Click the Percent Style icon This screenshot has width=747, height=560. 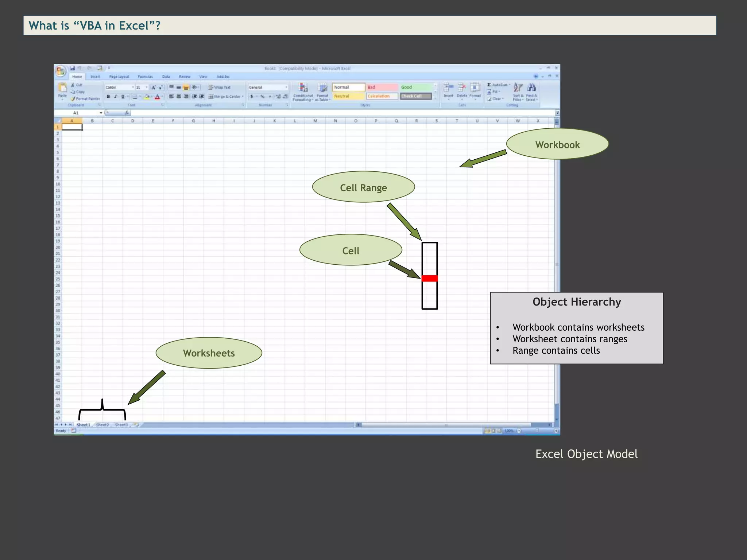point(262,97)
